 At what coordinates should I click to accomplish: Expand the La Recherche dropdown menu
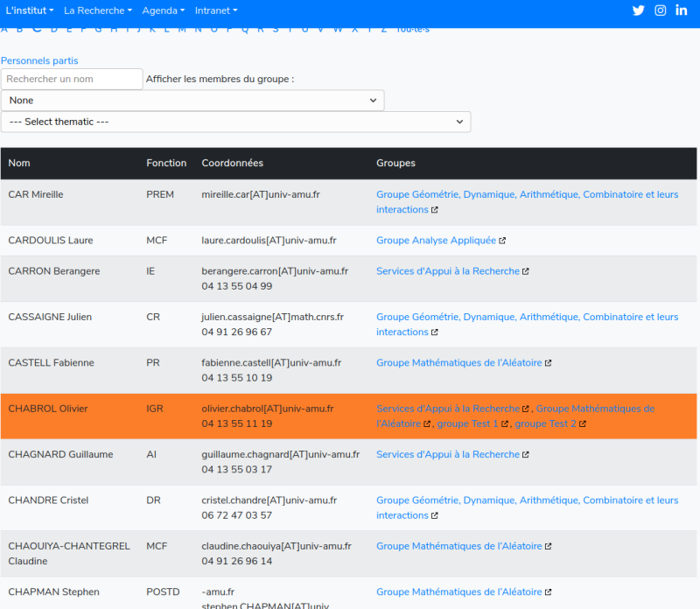pos(98,10)
